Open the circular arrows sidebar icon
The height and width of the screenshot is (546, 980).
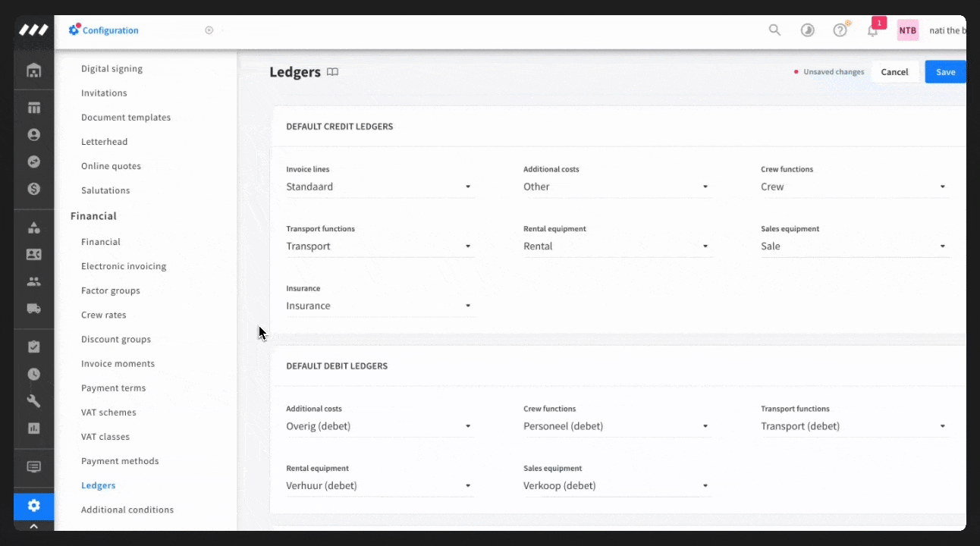coord(33,162)
